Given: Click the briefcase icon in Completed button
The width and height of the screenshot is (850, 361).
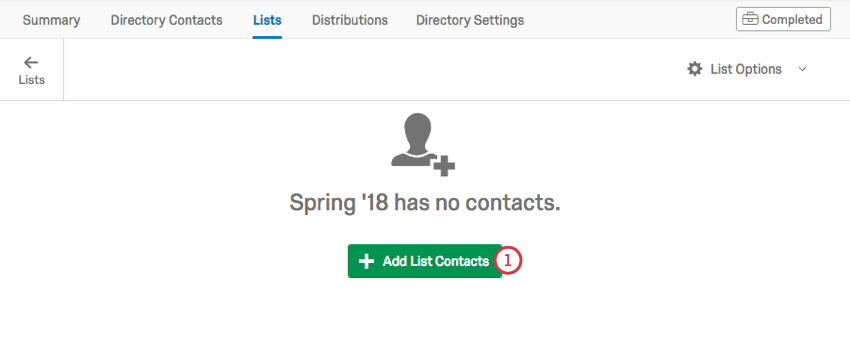Looking at the screenshot, I should click(x=750, y=20).
